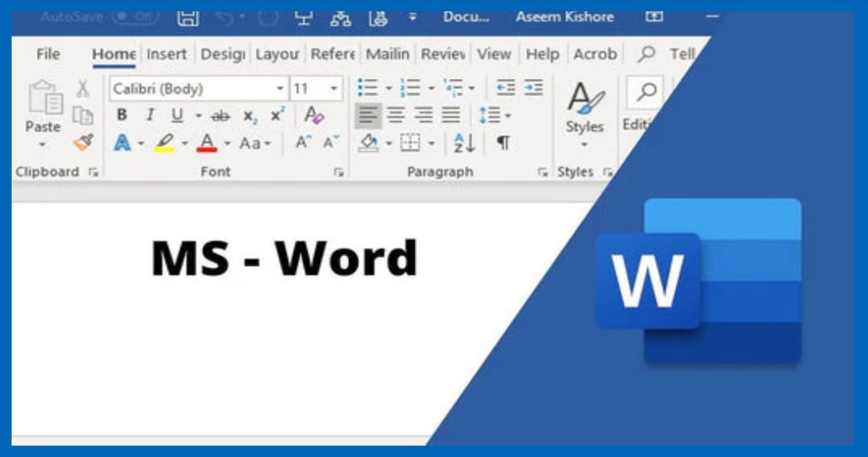Open the View tab
The width and height of the screenshot is (868, 457).
click(x=493, y=54)
